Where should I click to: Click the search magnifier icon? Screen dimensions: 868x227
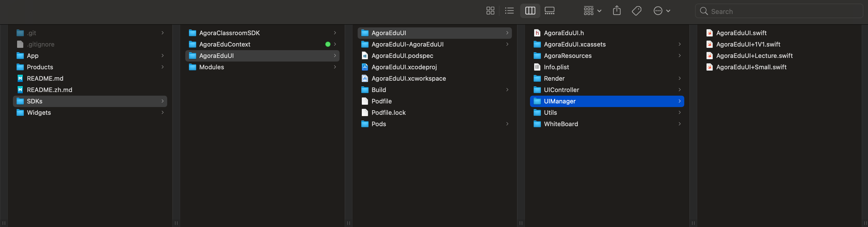704,11
